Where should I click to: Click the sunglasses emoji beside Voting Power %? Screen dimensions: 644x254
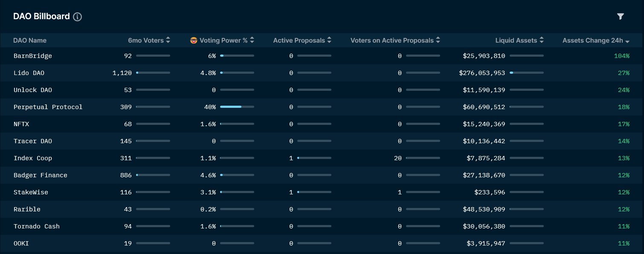[194, 40]
